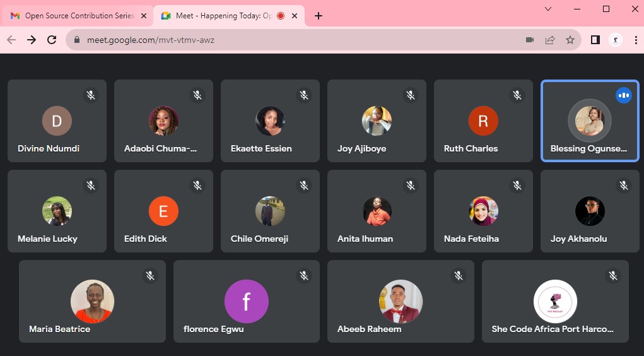
Task: Click muted mic icon on Joy Ajiboye tile
Action: (x=411, y=95)
